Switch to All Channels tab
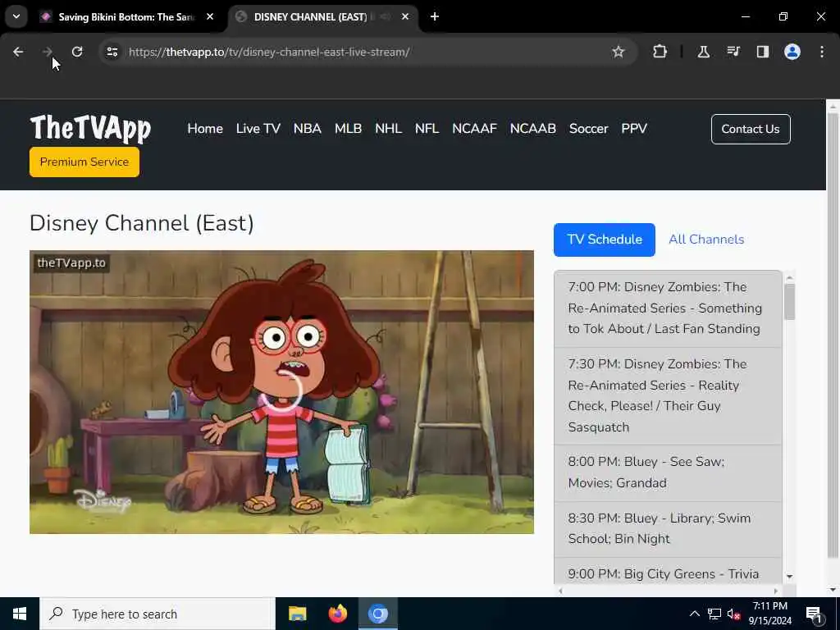This screenshot has height=630, width=840. tap(706, 240)
